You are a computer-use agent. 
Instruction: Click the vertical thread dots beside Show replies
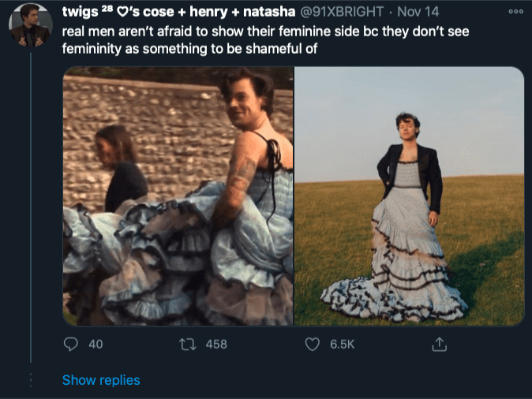[x=31, y=380]
